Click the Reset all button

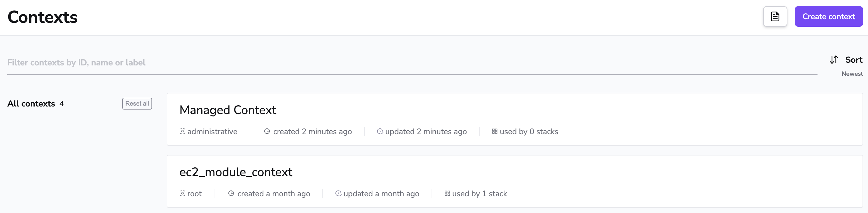pos(137,103)
